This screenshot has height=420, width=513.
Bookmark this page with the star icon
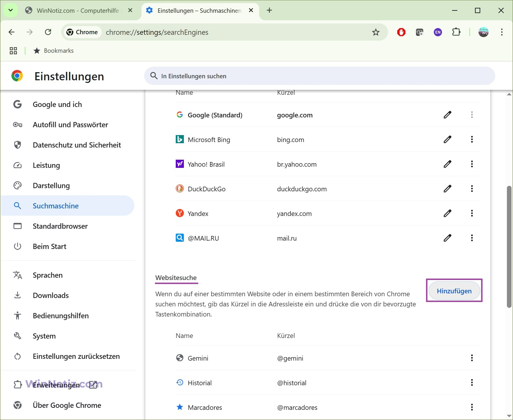(x=376, y=32)
